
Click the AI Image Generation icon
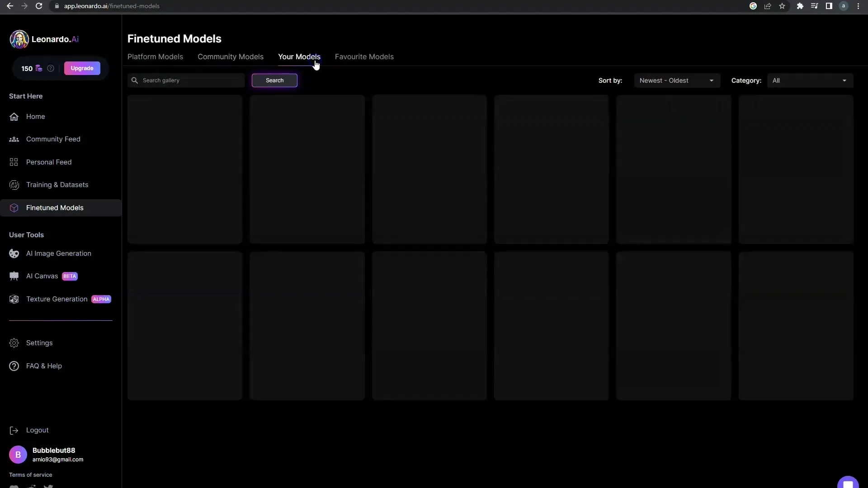(14, 253)
